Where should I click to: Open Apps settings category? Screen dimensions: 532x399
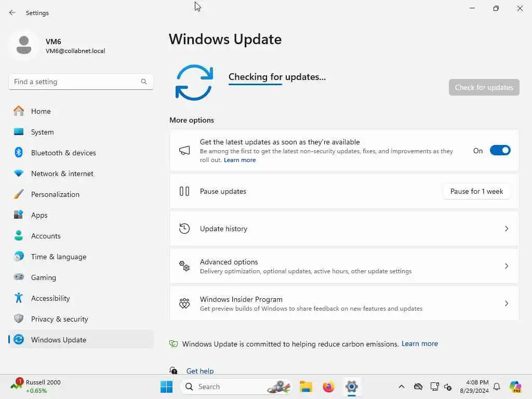[81, 215]
